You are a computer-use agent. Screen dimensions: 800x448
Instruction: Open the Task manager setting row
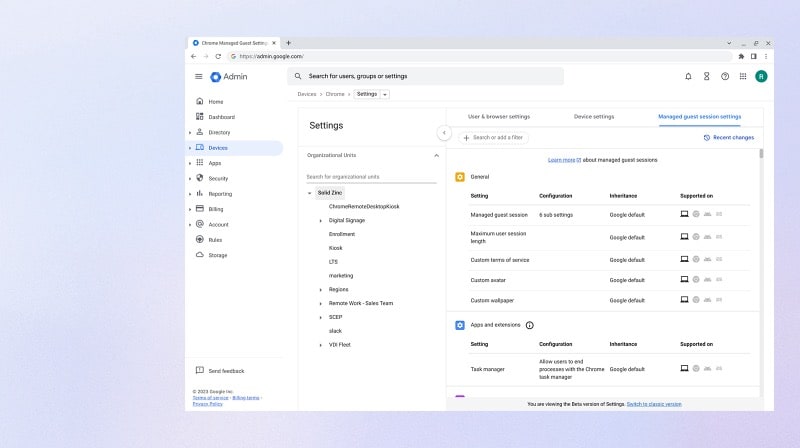click(x=610, y=369)
